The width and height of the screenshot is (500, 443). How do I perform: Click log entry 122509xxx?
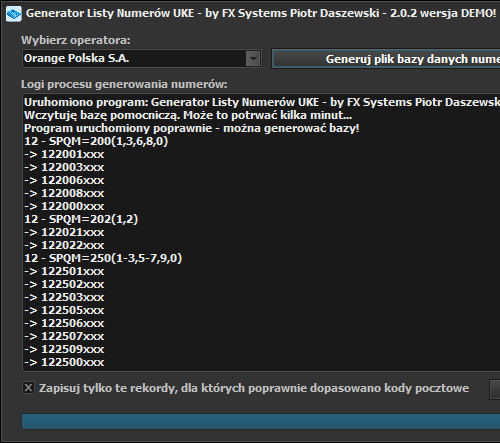point(64,349)
